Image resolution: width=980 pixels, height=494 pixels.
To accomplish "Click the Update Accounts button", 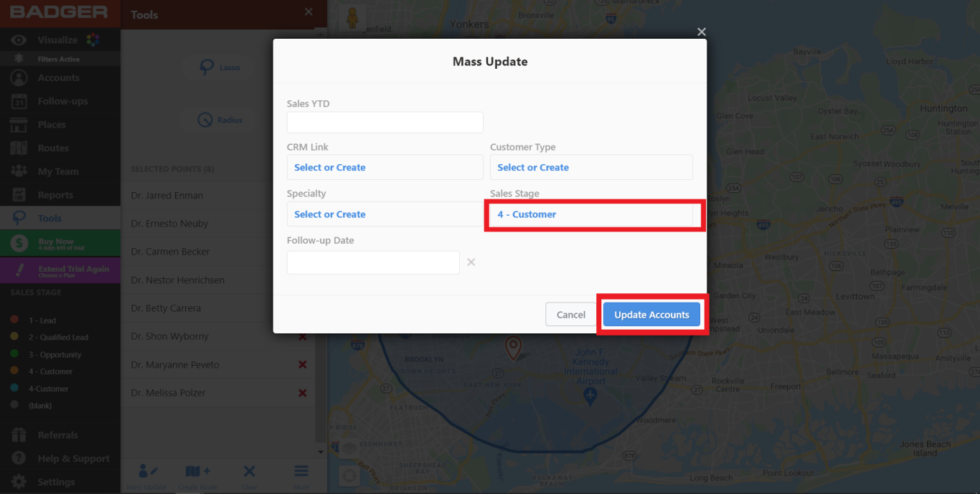I will click(x=651, y=314).
